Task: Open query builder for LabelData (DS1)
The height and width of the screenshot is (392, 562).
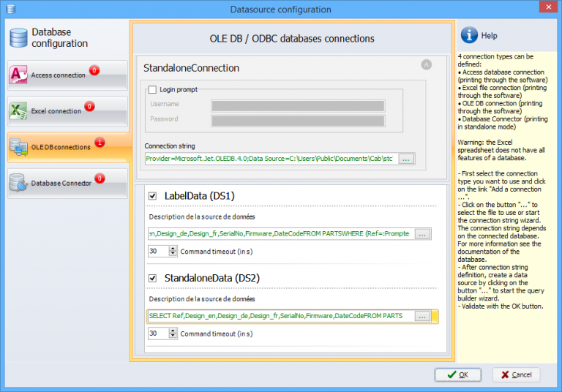Action: 422,234
